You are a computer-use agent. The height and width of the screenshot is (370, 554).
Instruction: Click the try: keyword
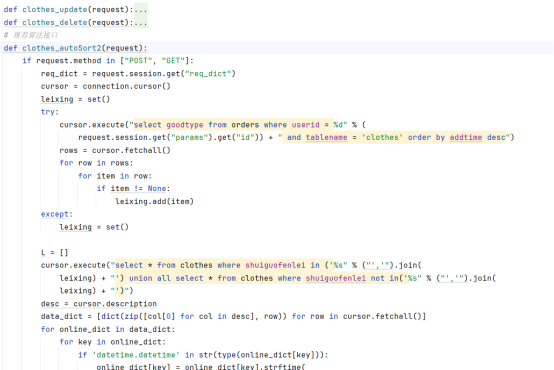50,112
